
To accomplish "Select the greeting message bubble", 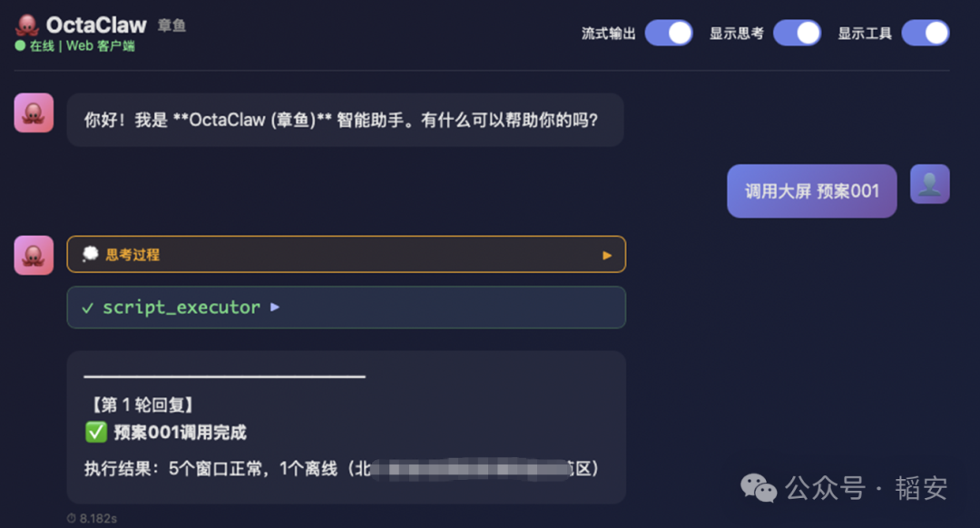I will coord(345,119).
